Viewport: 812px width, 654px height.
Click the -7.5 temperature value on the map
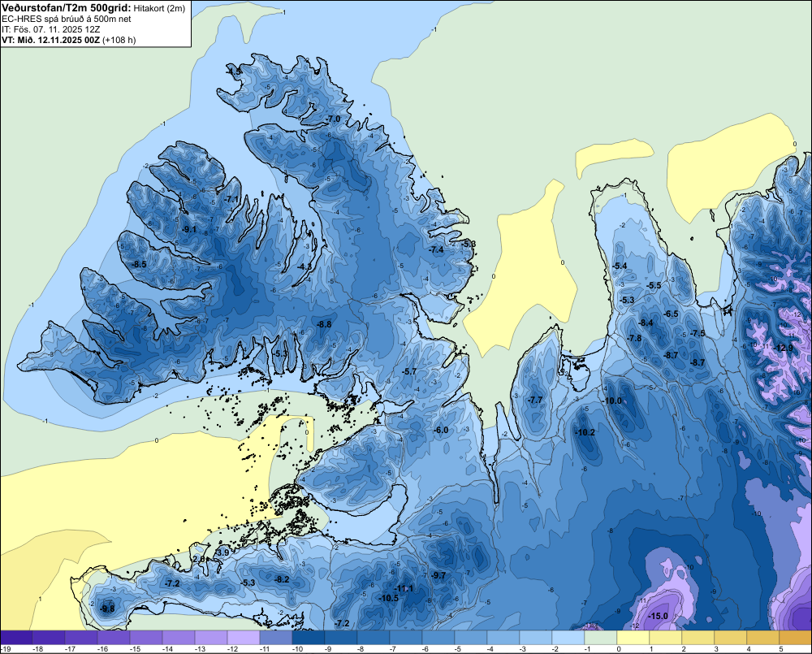(698, 333)
